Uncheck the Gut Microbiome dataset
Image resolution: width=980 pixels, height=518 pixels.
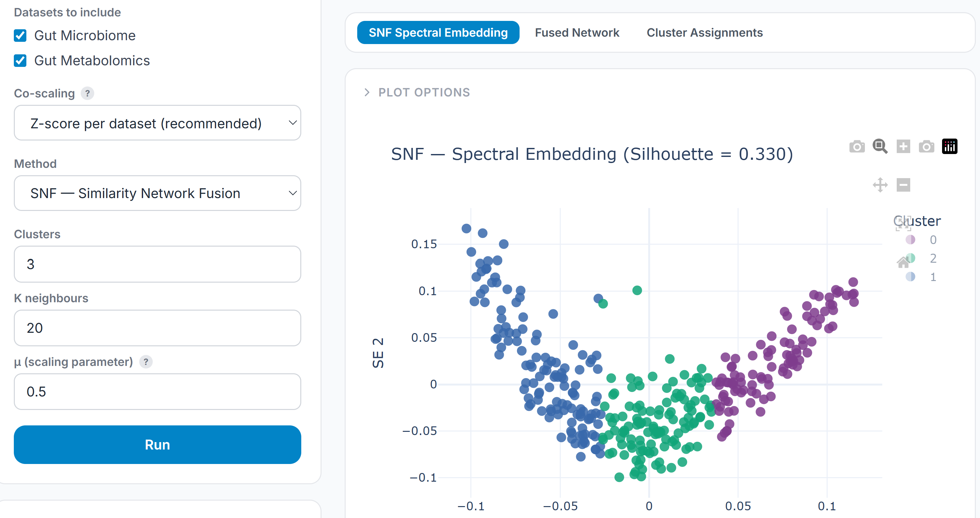pyautogui.click(x=20, y=35)
